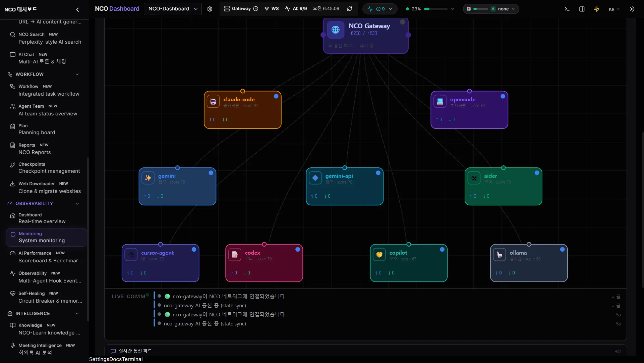
Task: Toggle status dot on opencode node
Action: coord(503,96)
